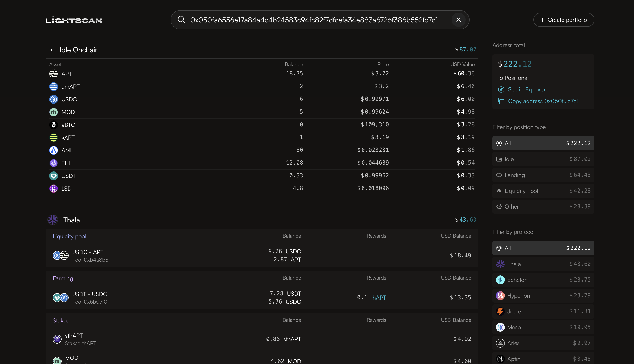This screenshot has height=364, width=634.
Task: Click the Lightscan logo
Action: point(74,20)
